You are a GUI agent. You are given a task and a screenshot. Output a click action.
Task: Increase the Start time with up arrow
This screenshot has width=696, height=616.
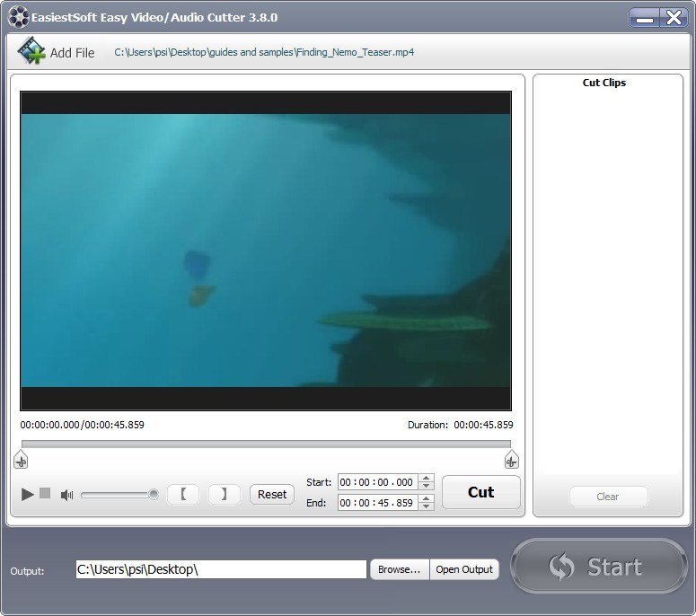click(x=426, y=478)
